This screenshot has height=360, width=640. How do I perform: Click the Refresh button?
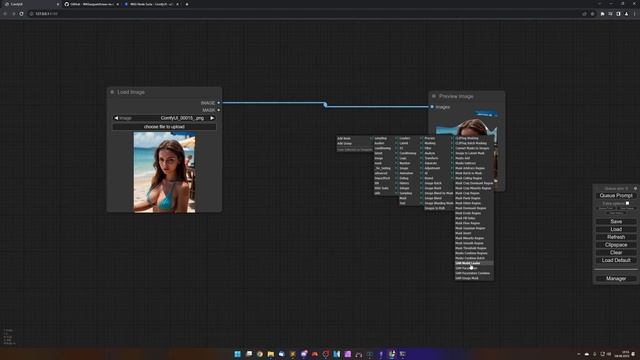click(x=616, y=237)
